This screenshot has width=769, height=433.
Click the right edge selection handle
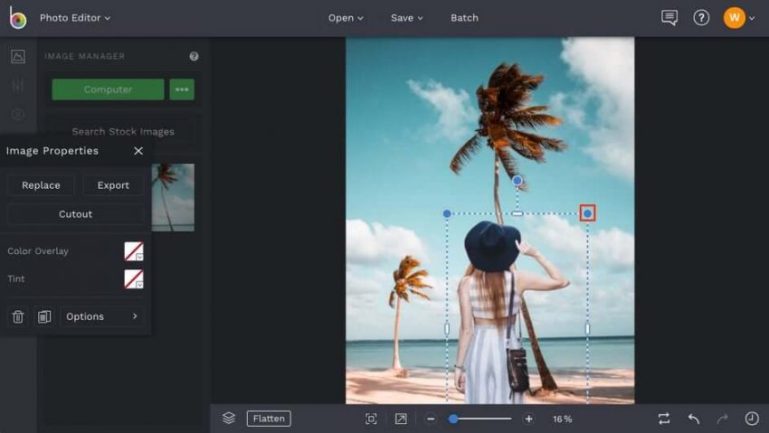click(588, 329)
